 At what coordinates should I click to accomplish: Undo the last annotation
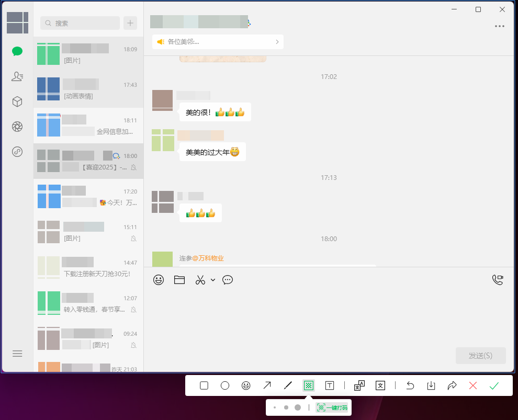(x=410, y=385)
